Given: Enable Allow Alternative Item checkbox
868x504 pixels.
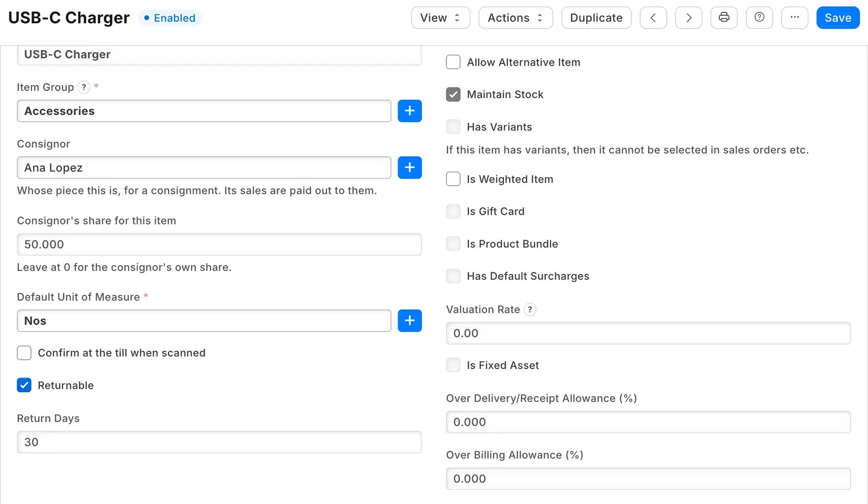Looking at the screenshot, I should click(x=453, y=62).
